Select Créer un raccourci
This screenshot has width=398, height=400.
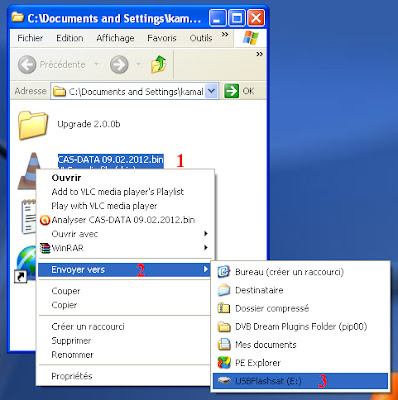coord(125,326)
